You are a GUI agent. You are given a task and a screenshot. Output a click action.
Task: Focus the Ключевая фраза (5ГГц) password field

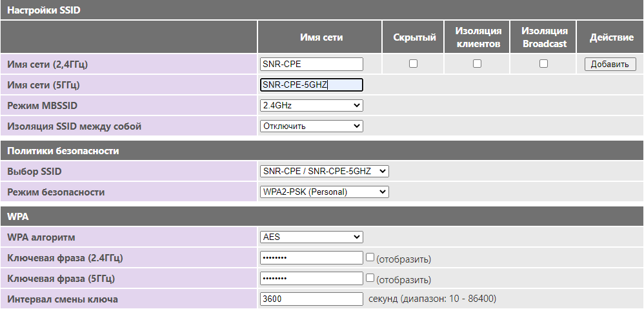[x=311, y=278]
